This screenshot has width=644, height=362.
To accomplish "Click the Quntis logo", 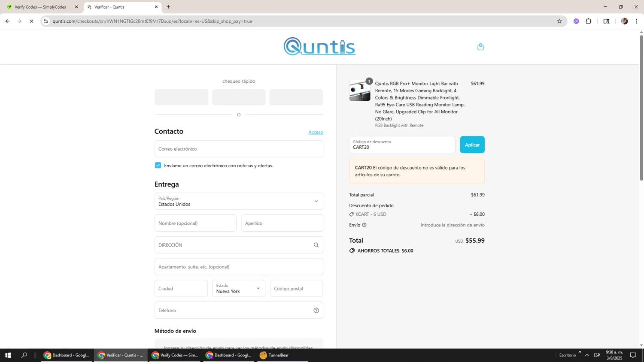I will point(319,46).
